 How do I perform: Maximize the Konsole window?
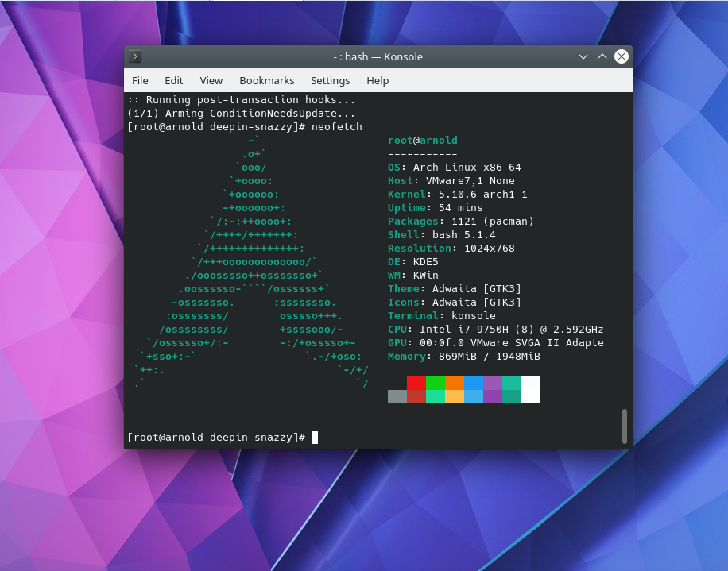tap(602, 56)
